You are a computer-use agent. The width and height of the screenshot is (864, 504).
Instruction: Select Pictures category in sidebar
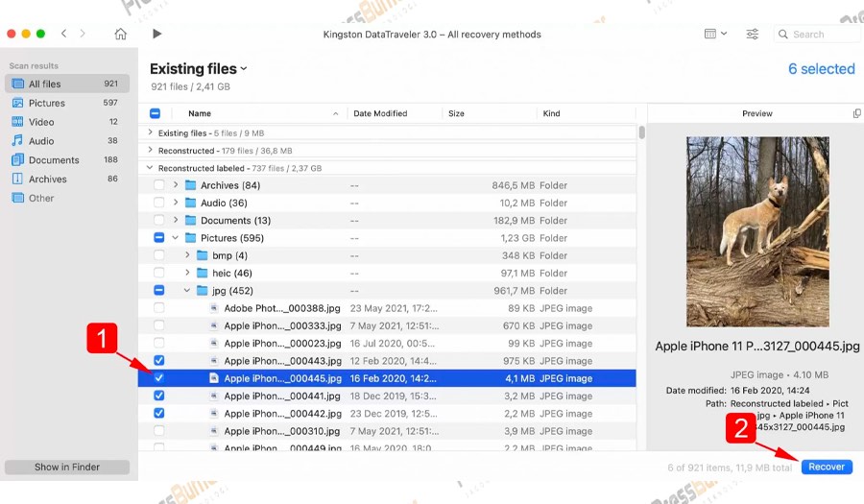coord(46,103)
